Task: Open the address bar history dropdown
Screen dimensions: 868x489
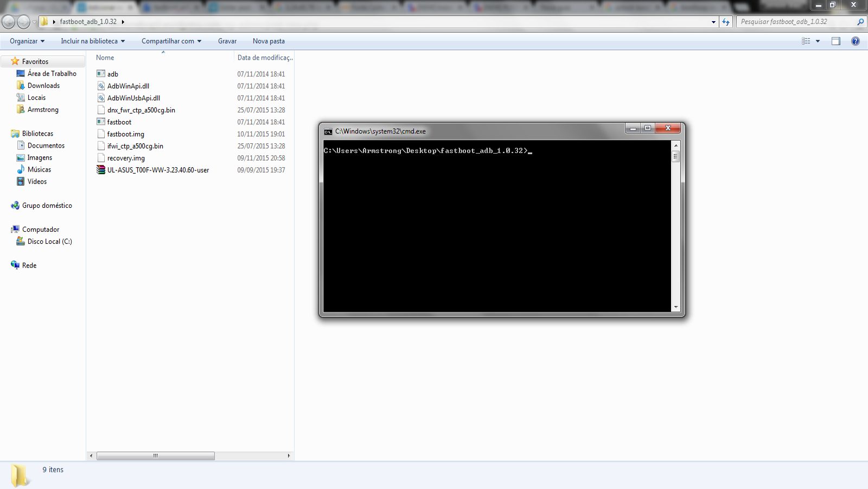Action: 713,22
